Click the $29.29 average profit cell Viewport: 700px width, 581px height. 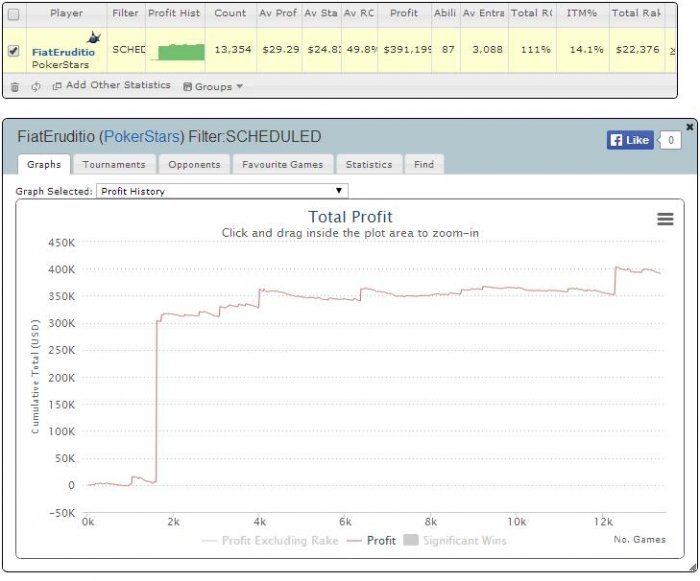pyautogui.click(x=281, y=50)
